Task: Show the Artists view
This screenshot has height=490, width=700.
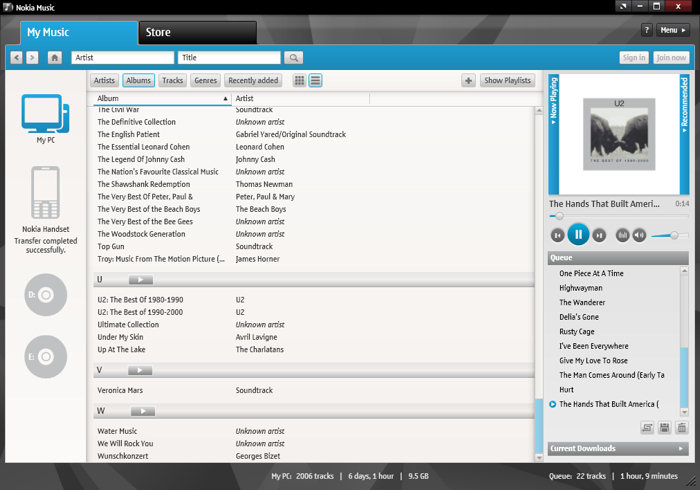Action: pos(104,80)
